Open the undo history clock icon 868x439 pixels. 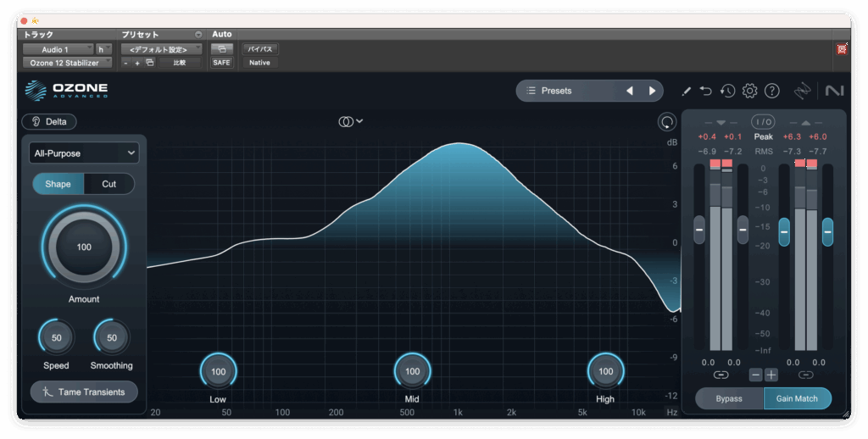[x=727, y=91]
